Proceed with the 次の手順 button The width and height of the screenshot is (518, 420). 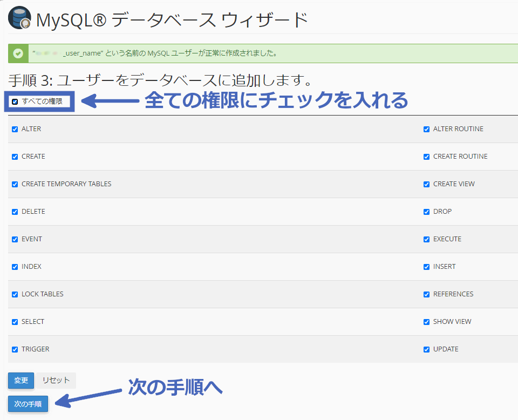click(x=28, y=404)
